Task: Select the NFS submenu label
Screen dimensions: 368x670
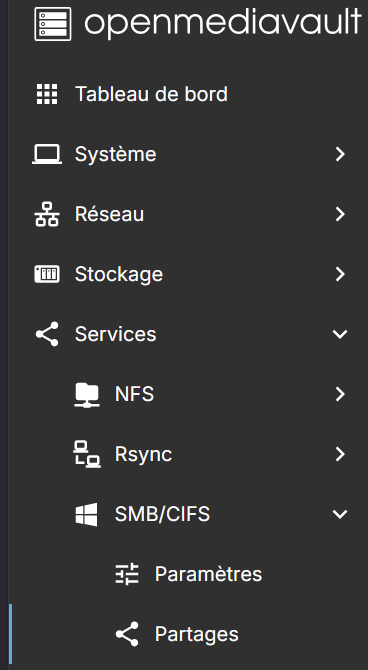Action: [134, 394]
